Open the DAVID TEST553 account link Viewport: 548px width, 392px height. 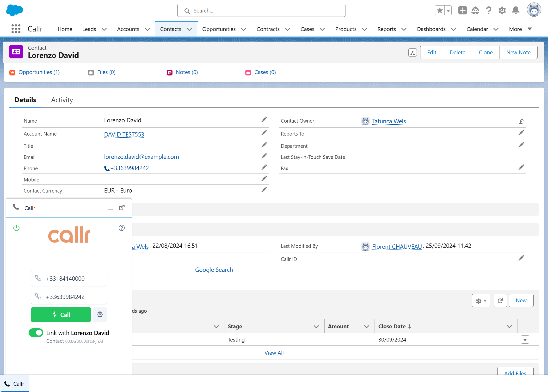(x=124, y=134)
